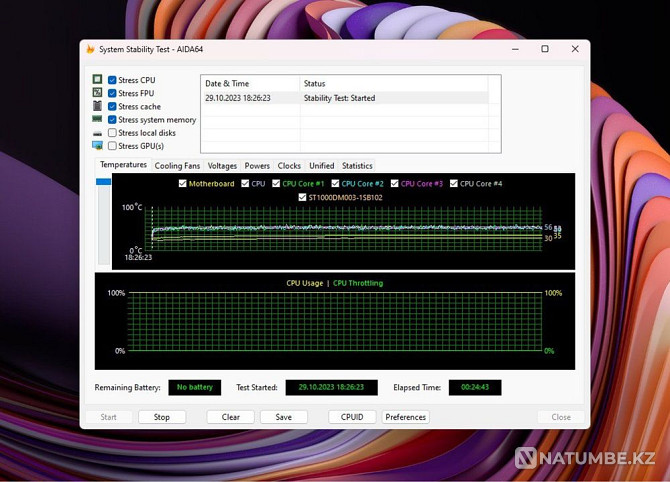Image resolution: width=670 pixels, height=482 pixels.
Task: Uncheck the Stress CPU checkbox
Action: [x=112, y=80]
